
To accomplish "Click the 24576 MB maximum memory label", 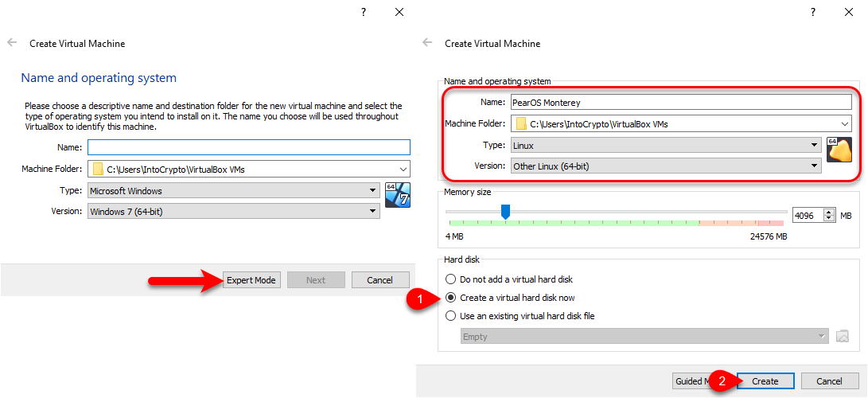I will (768, 236).
